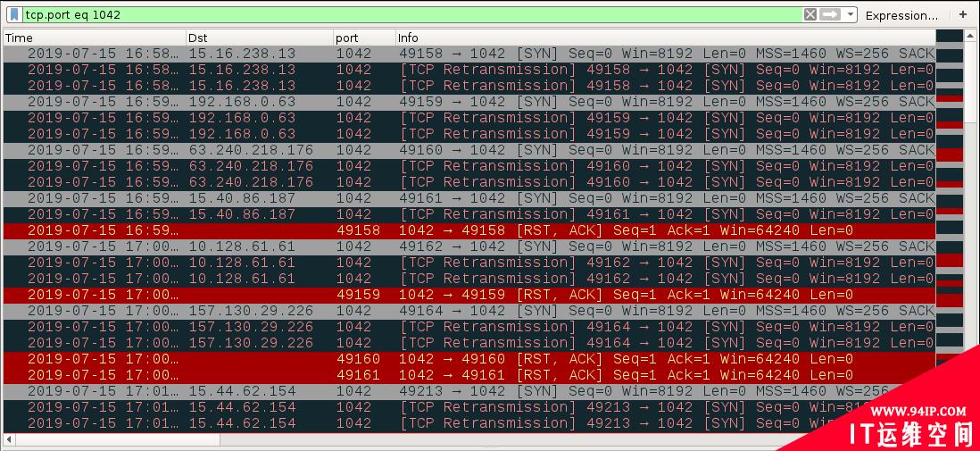980x451 pixels.
Task: Click the Info column header
Action: pyautogui.click(x=660, y=38)
